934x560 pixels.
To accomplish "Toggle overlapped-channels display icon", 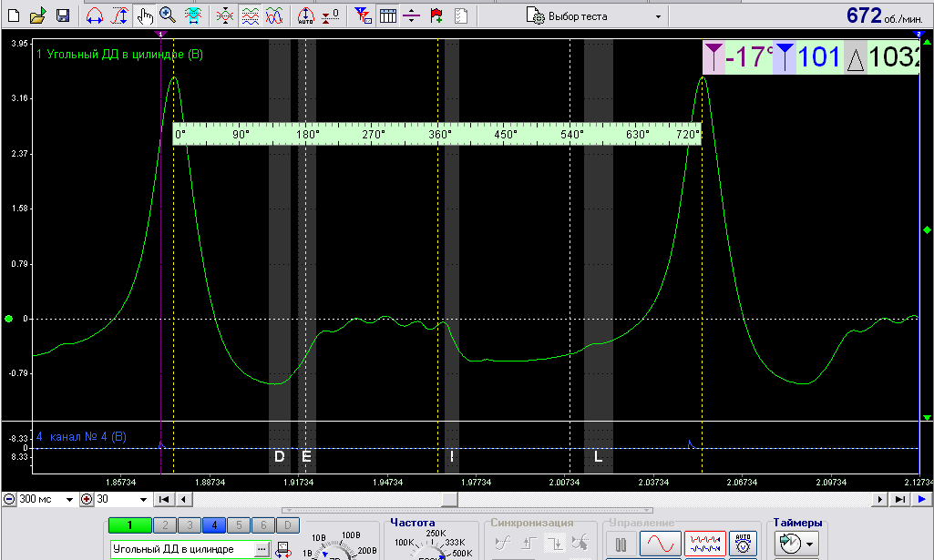I will pos(274,15).
